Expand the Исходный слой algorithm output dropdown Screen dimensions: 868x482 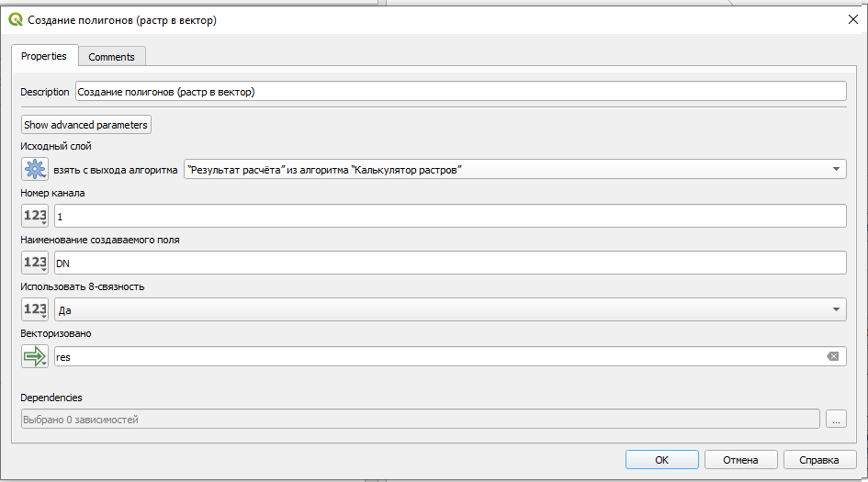click(514, 169)
